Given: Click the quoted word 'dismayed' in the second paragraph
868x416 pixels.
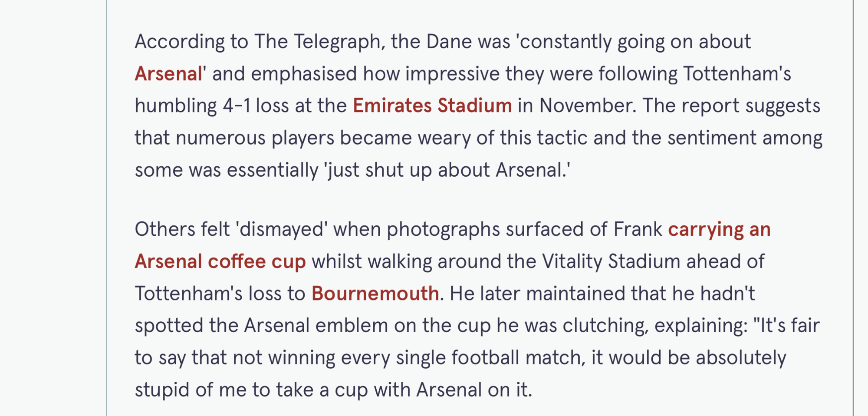Looking at the screenshot, I should (283, 230).
